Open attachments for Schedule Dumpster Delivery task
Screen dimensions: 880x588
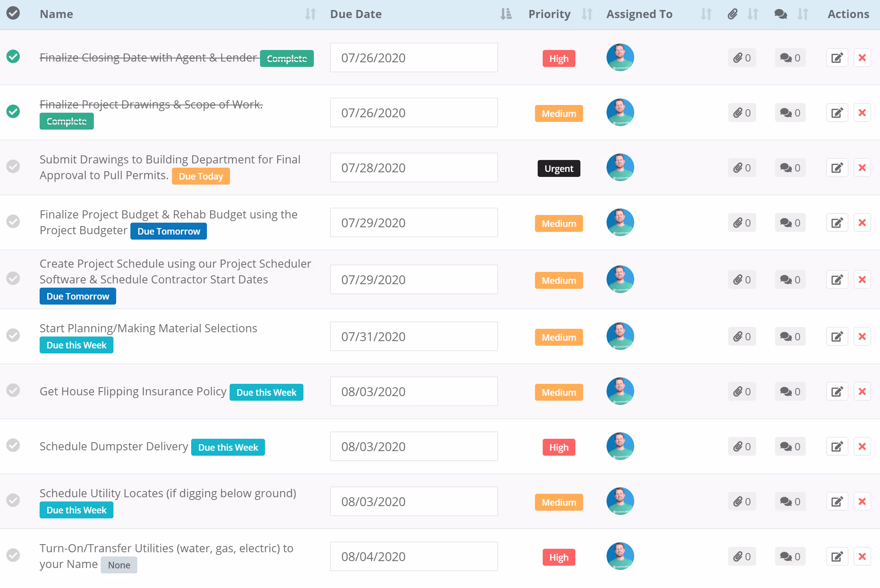tap(742, 447)
